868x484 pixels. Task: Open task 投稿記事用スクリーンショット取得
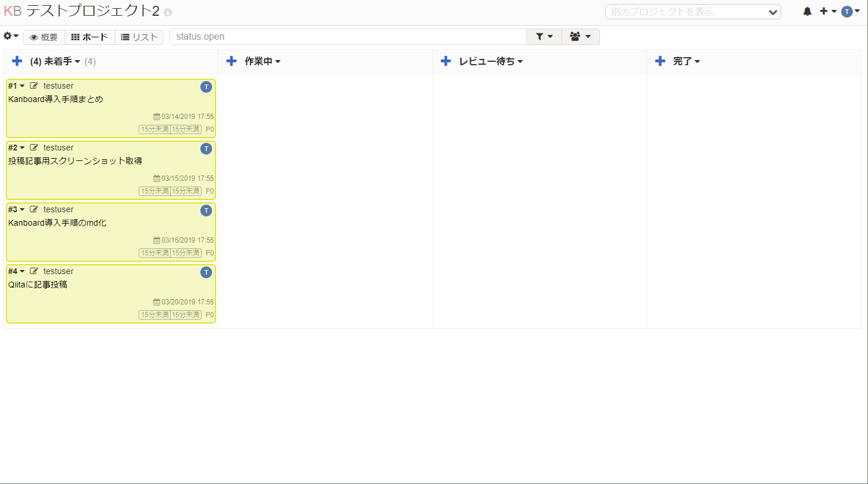(75, 161)
